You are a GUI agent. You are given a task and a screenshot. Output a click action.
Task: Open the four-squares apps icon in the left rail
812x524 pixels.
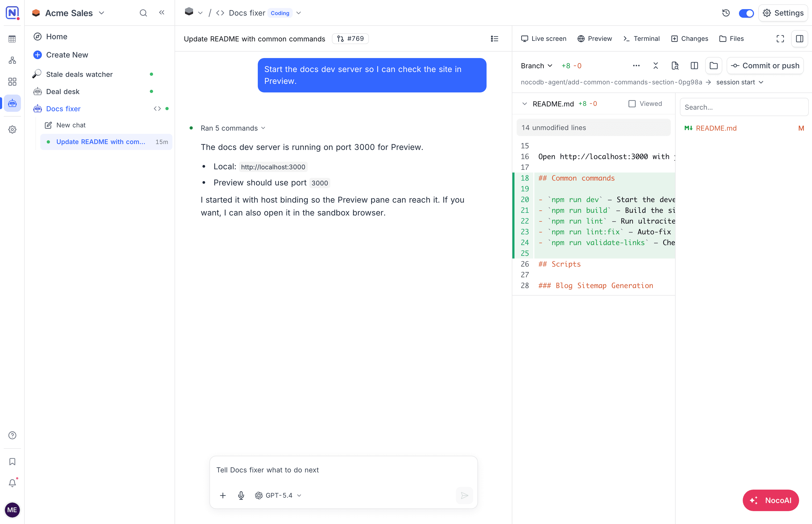click(x=12, y=82)
